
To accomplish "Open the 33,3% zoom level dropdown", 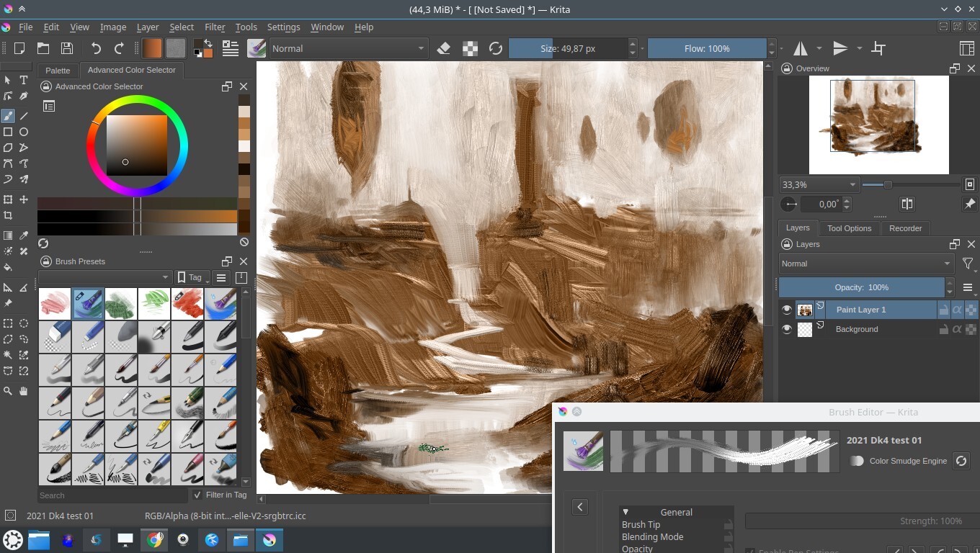I will (x=819, y=184).
